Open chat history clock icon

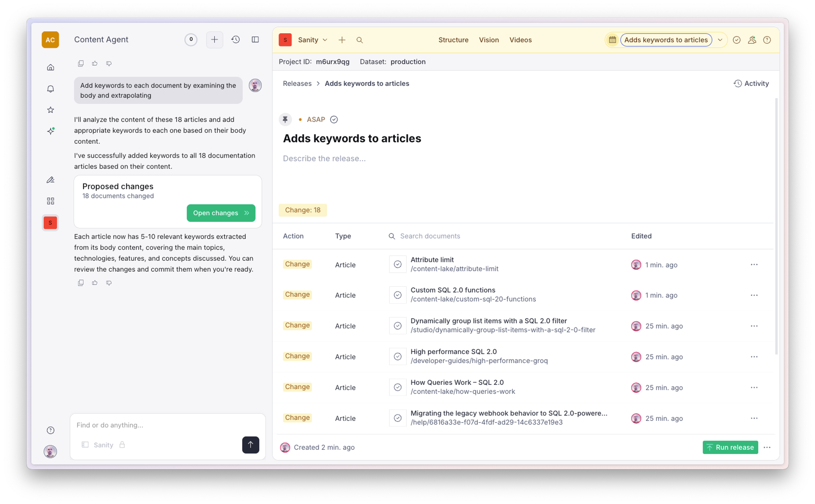coord(235,40)
